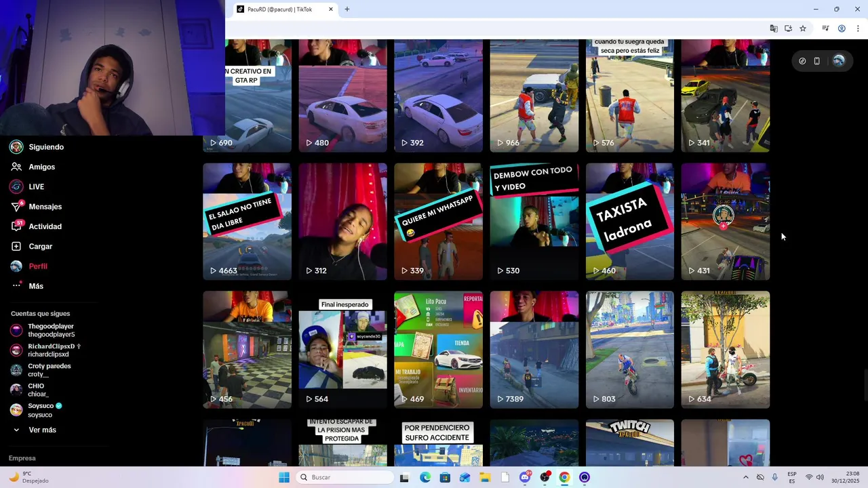Open video with 312 views
Viewport: 868px width, 488px height.
343,222
